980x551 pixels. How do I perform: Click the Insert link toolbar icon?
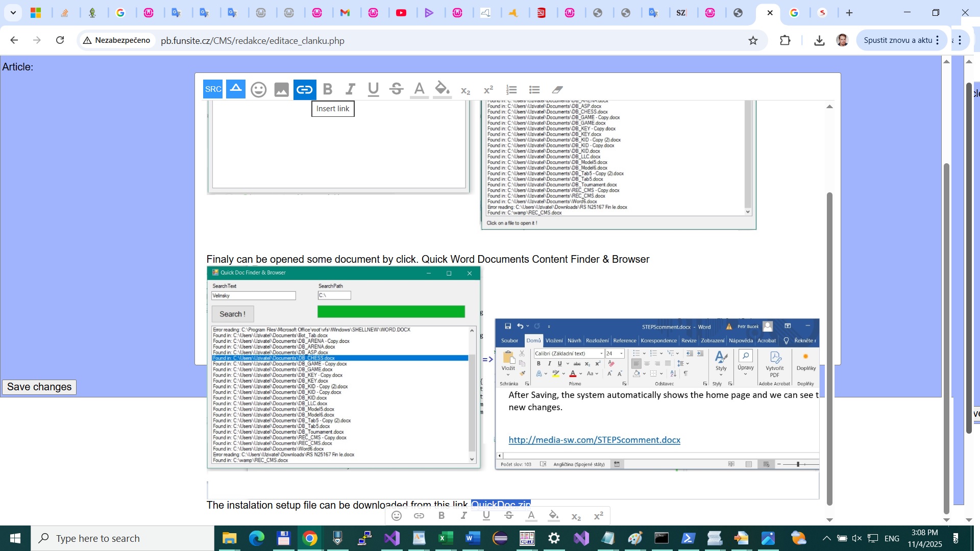(304, 90)
